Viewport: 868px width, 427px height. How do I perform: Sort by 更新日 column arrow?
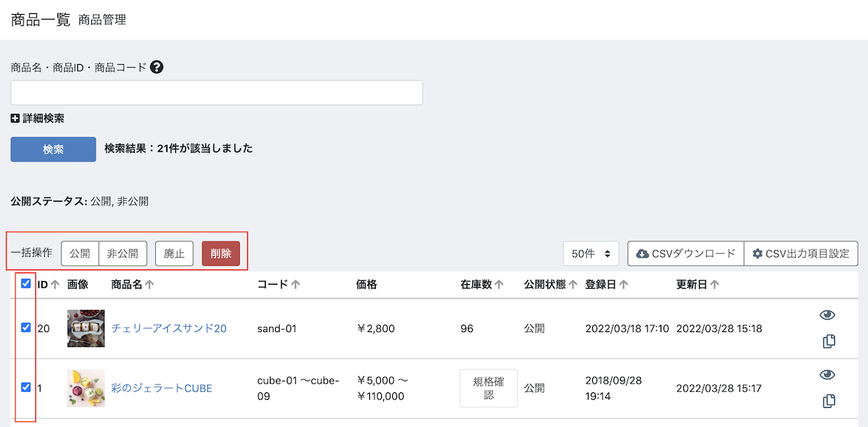[715, 285]
